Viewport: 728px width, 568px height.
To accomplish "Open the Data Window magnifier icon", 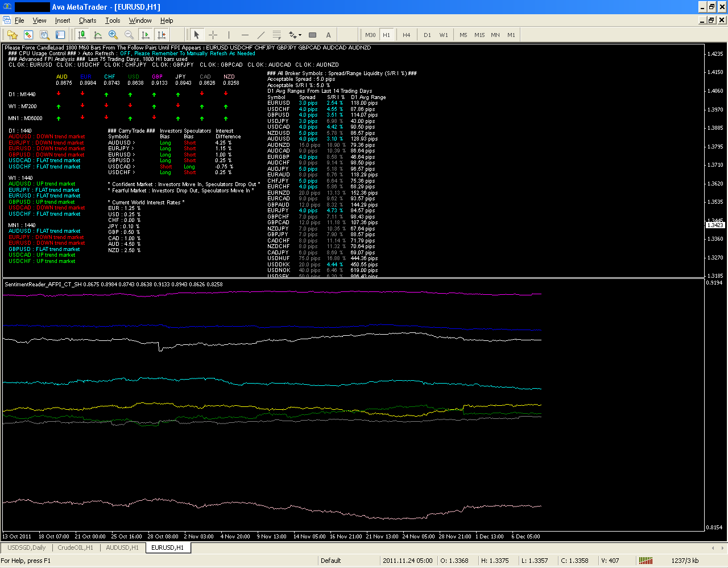I will pyautogui.click(x=44, y=35).
